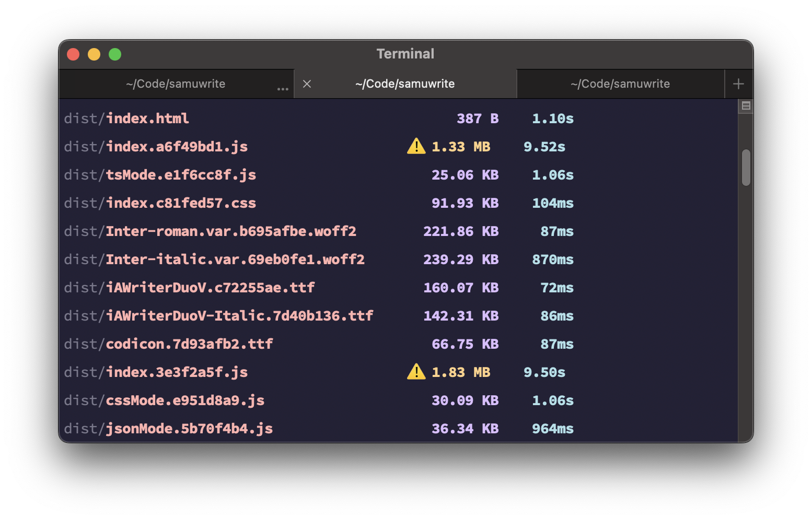Click warning icon beside 1.83 MB
This screenshot has width=812, height=520.
416,372
